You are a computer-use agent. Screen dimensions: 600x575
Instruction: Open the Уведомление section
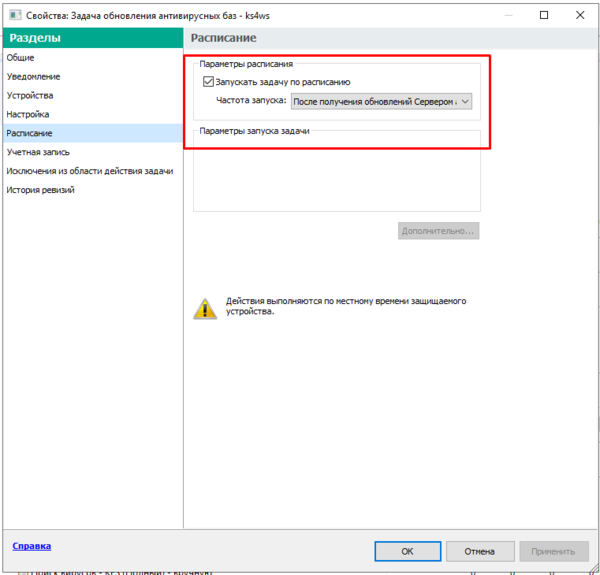[33, 77]
